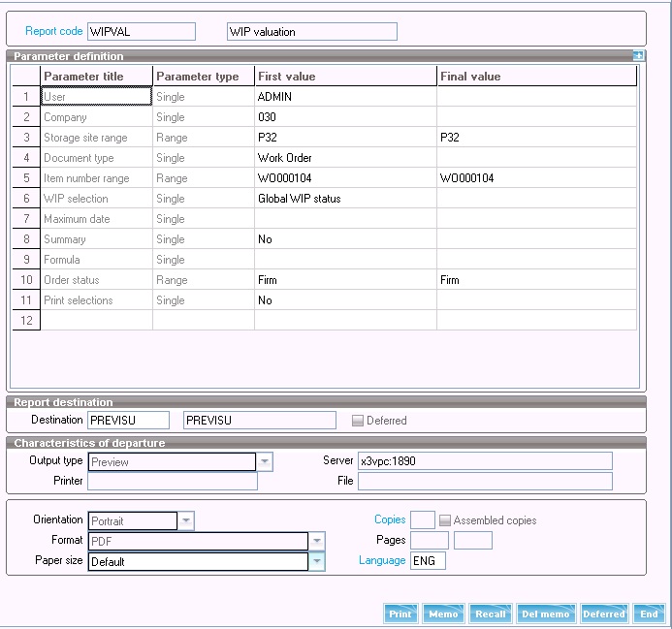Open the Output type dropdown
Viewport: 672px width, 629px height.
pyautogui.click(x=265, y=462)
